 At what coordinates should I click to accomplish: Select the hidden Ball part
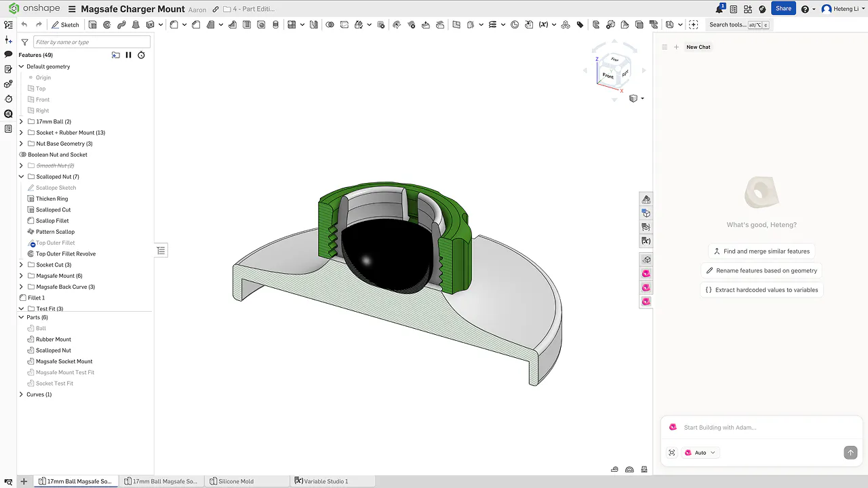(x=41, y=328)
